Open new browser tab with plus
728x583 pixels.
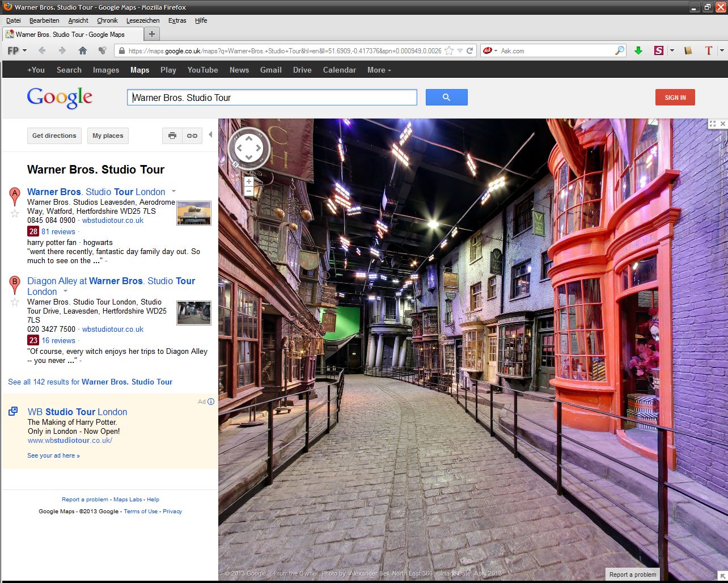(151, 34)
